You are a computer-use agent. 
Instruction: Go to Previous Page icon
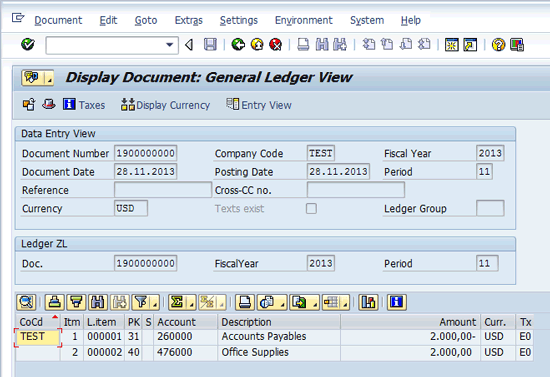point(387,45)
